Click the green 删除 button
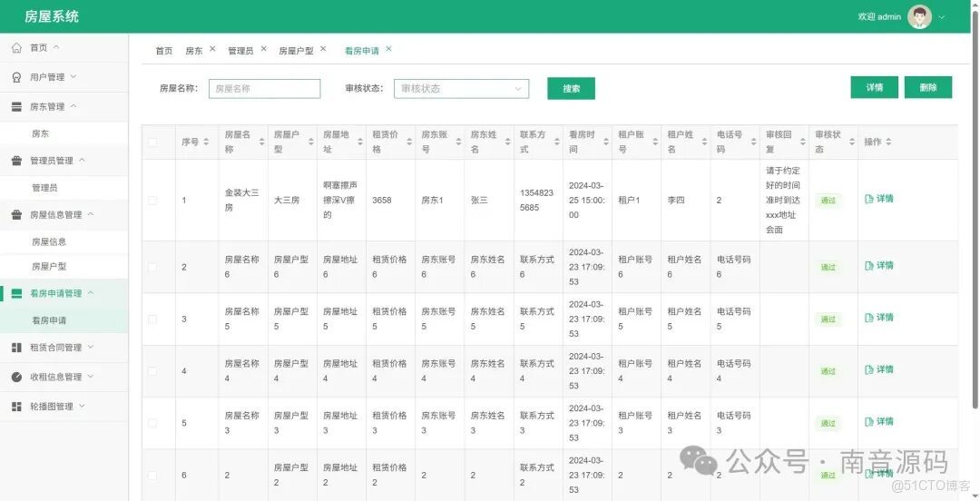Image resolution: width=980 pixels, height=501 pixels. pos(928,87)
